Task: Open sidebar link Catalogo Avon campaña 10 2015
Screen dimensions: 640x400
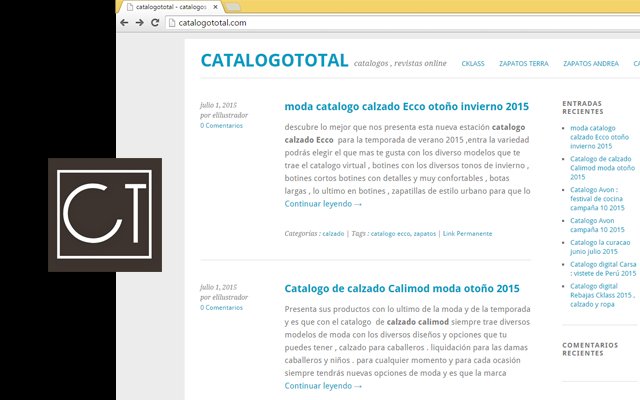Action: coord(597,225)
